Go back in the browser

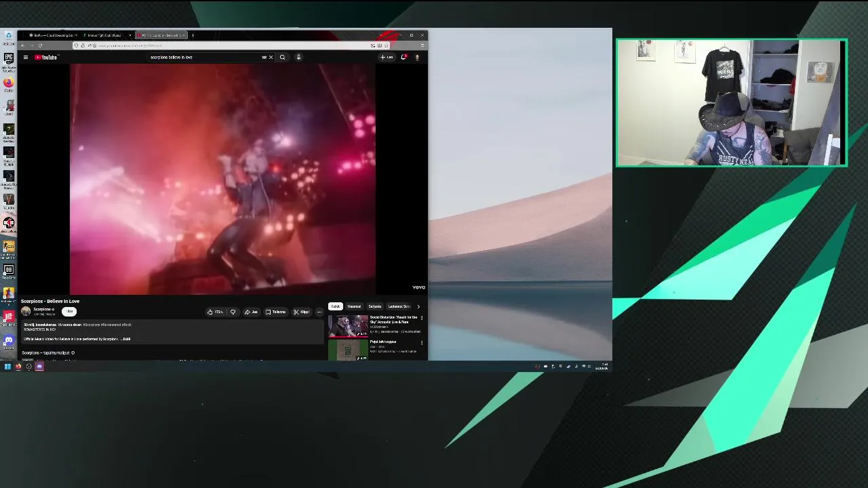coord(22,45)
